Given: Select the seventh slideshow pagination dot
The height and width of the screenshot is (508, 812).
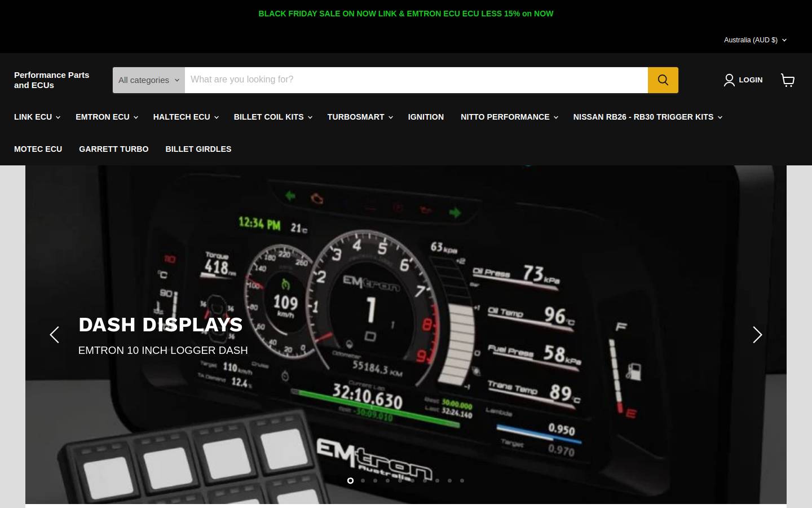Looking at the screenshot, I should [425, 480].
